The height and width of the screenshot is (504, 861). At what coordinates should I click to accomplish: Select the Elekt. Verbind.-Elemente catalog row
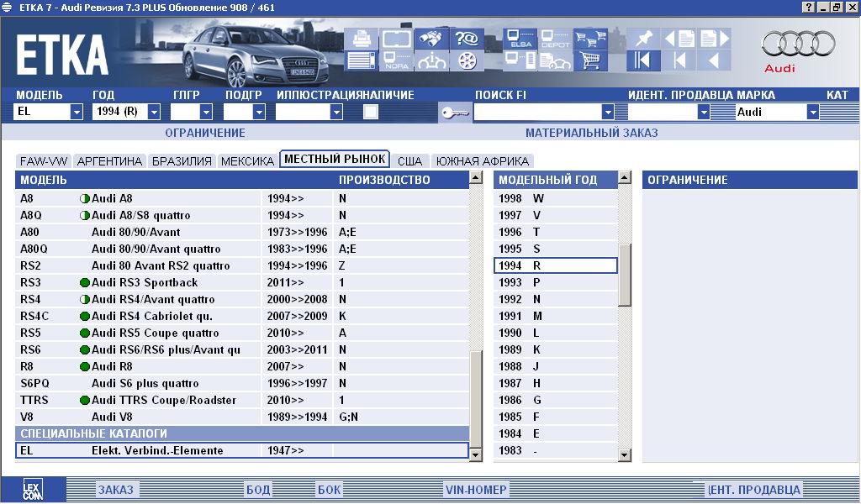[x=242, y=451]
